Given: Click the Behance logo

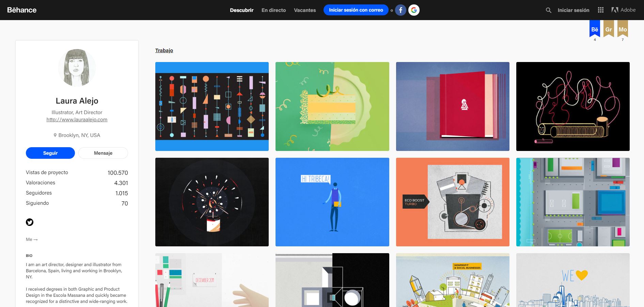Looking at the screenshot, I should [x=22, y=10].
